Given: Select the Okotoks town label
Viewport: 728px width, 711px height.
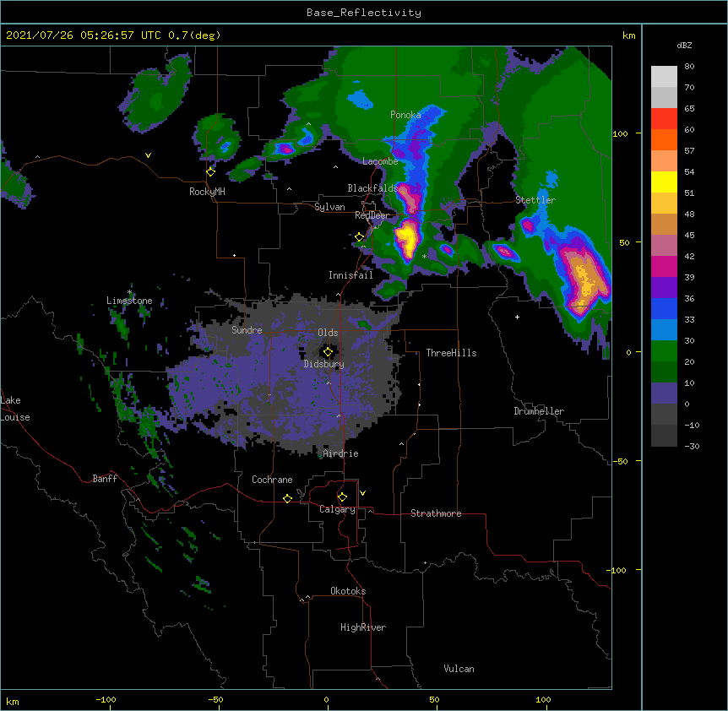Looking at the screenshot, I should [x=348, y=591].
